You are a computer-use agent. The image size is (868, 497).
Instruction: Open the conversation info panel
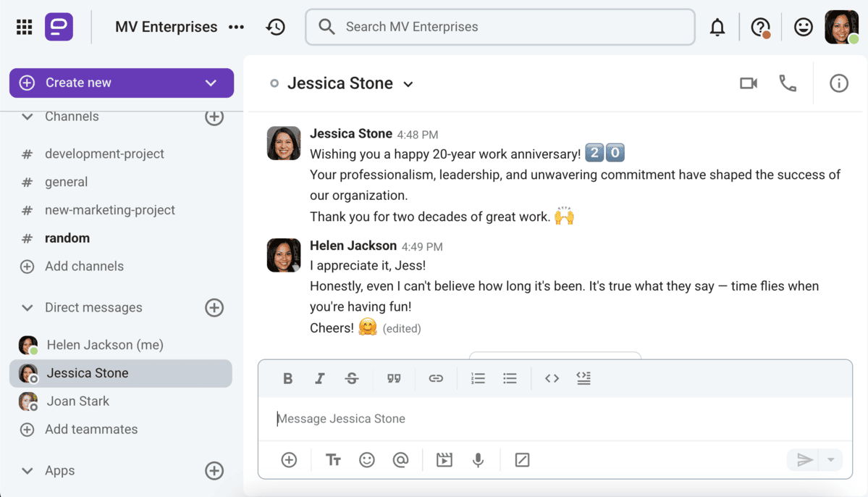click(x=838, y=83)
